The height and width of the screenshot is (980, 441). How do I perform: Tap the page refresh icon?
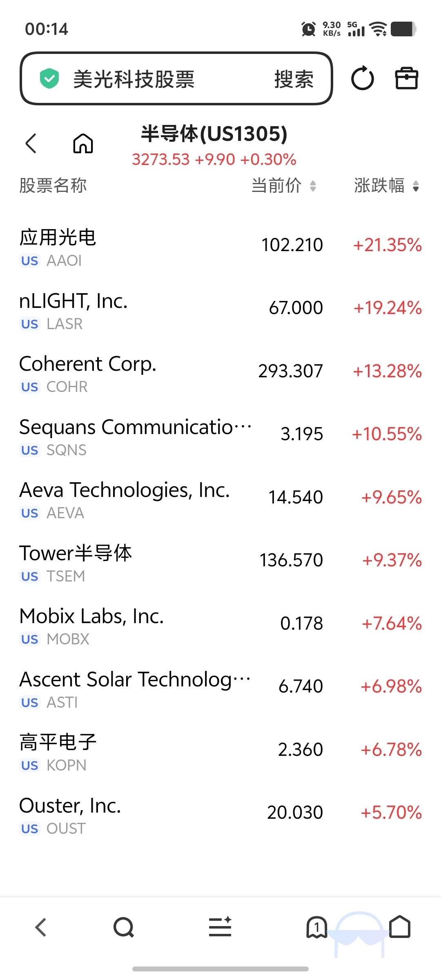click(x=363, y=78)
